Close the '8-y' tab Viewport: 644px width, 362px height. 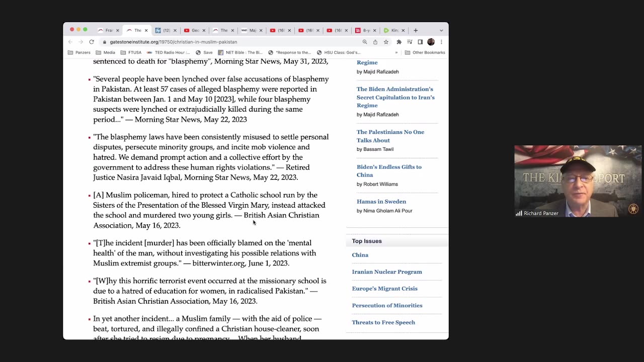374,31
